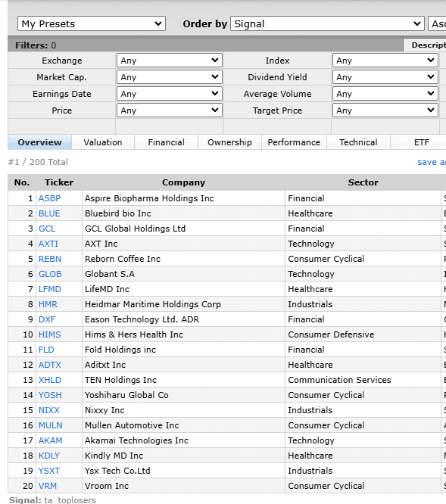Expand the Average Volume filter dropdown
This screenshot has height=504, width=446.
pos(385,94)
